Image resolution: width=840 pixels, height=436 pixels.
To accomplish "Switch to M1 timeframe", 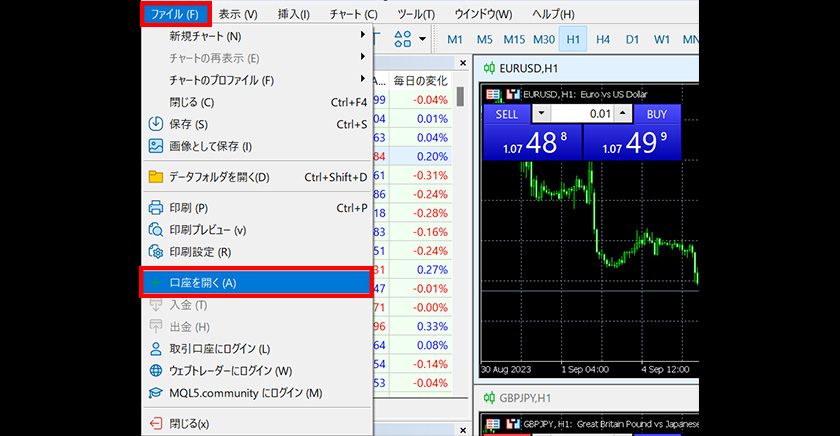I will 455,39.
